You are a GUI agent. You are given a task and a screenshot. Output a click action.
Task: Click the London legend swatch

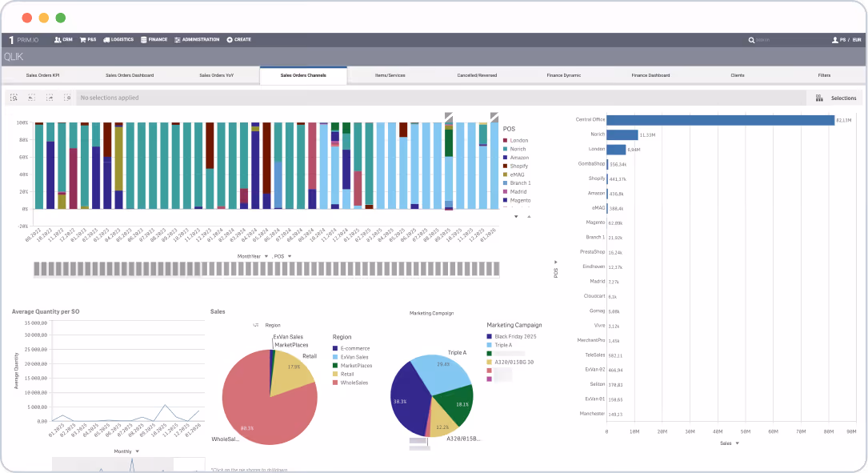click(x=505, y=141)
